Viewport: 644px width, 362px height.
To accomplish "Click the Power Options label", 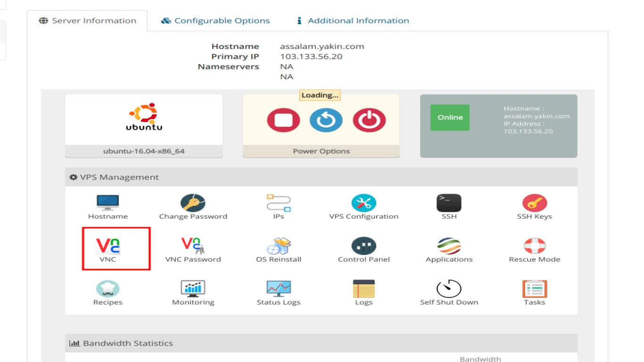I will pos(321,151).
